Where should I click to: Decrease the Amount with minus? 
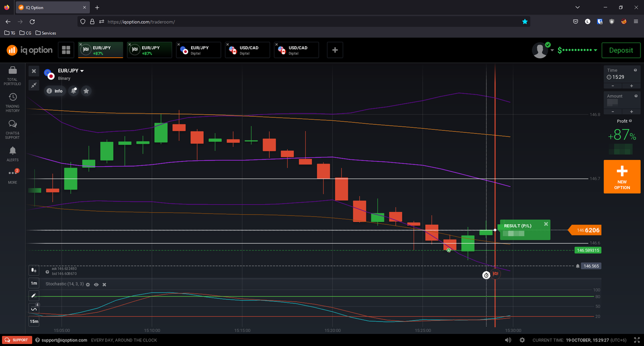(x=613, y=111)
